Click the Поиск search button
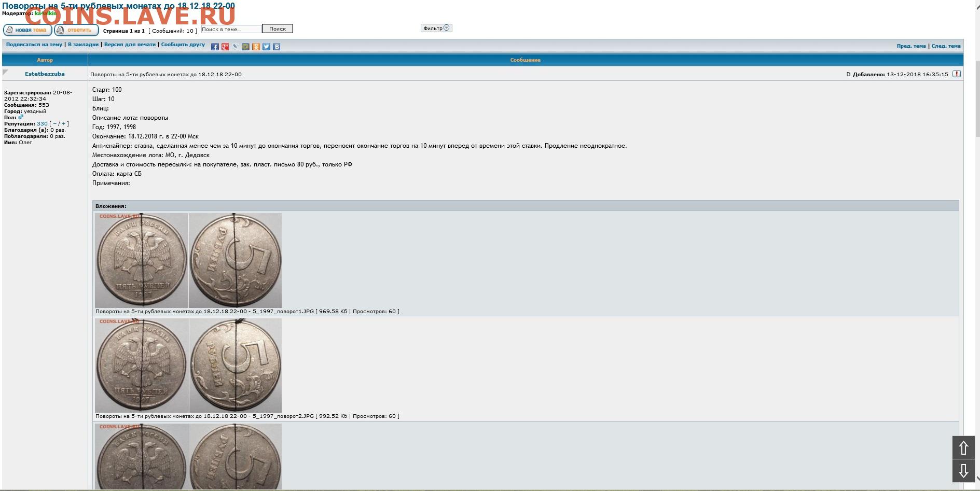The width and height of the screenshot is (980, 491). pos(277,29)
